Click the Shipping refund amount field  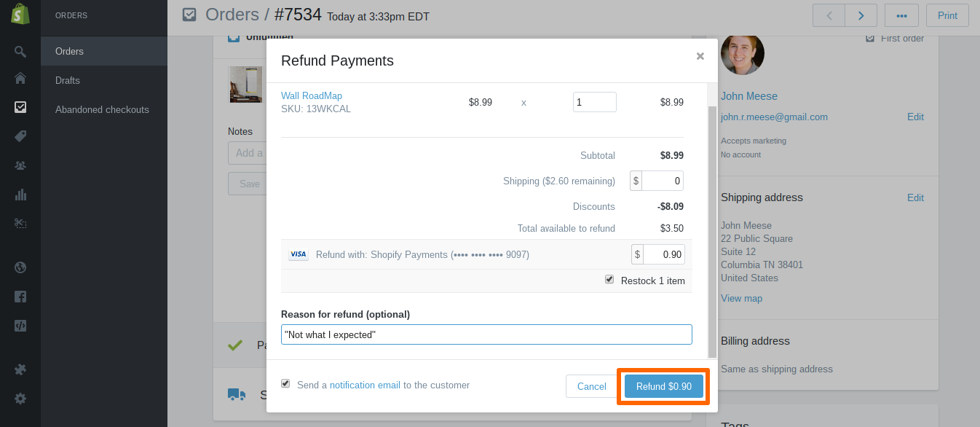coord(663,181)
